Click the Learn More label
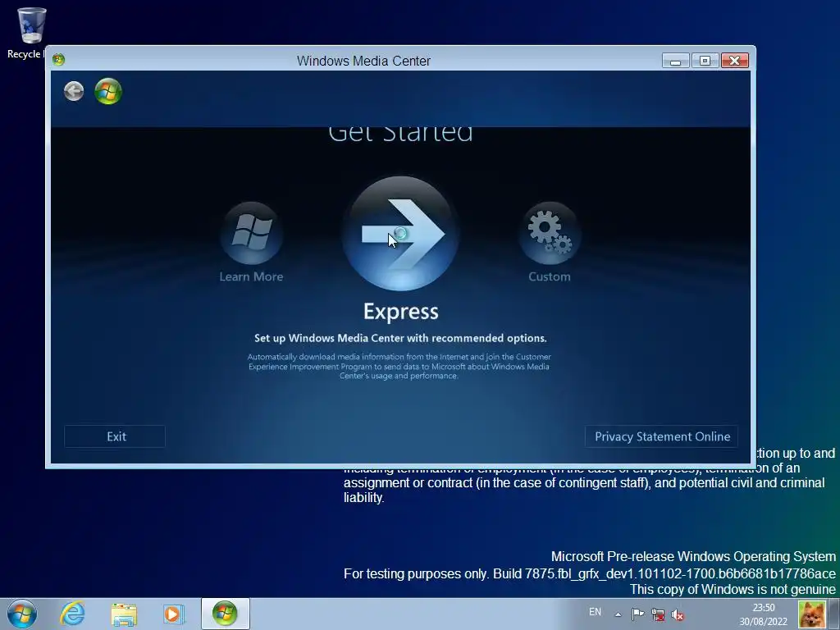 [x=251, y=276]
